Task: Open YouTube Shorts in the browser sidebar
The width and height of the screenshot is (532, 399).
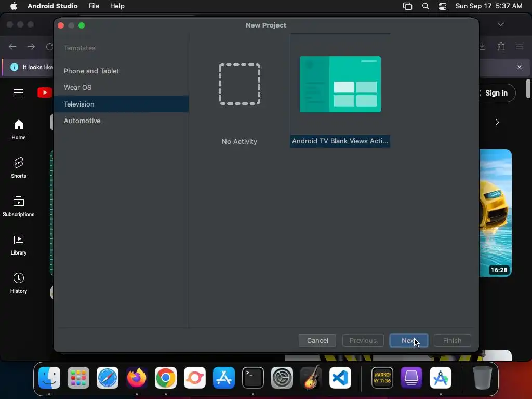Action: [19, 168]
